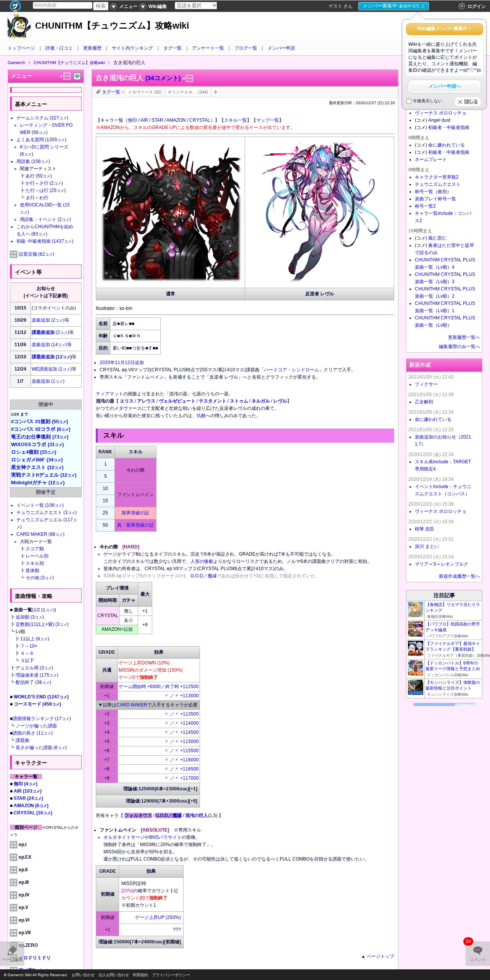Collapse the メニュー sidebar panel with the minus icon
This screenshot has width=490, height=980.
[67, 76]
